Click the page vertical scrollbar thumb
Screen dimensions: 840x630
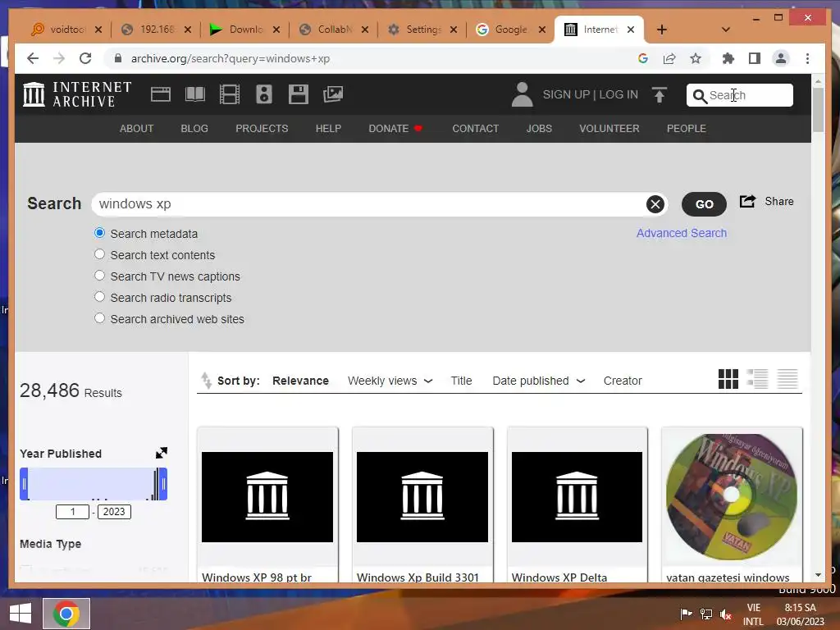tap(818, 109)
